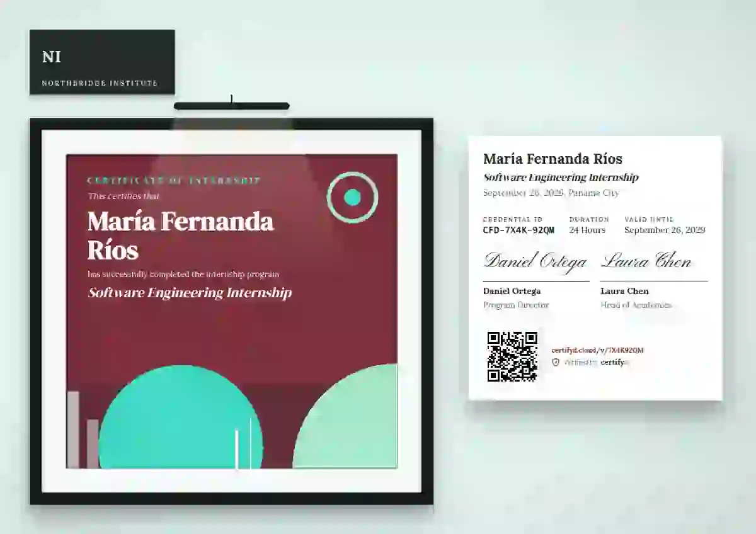Click the "24 Hours" duration value
The height and width of the screenshot is (534, 756).
click(x=587, y=230)
